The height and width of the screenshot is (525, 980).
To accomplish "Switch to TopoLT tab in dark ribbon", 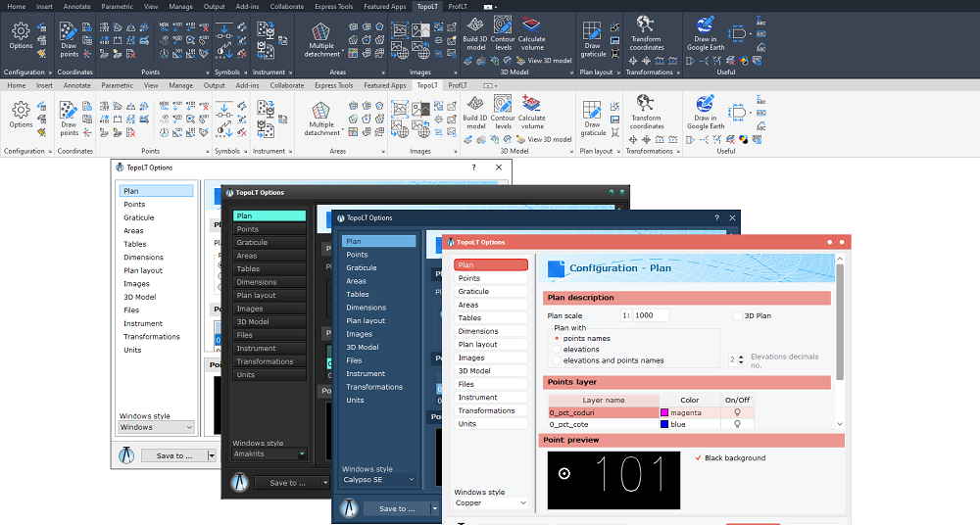I will (x=427, y=6).
